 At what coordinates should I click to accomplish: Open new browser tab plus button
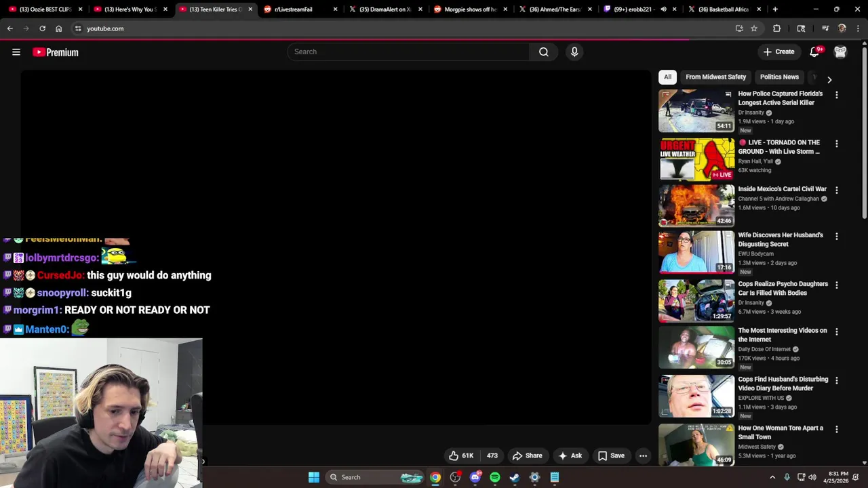(775, 9)
